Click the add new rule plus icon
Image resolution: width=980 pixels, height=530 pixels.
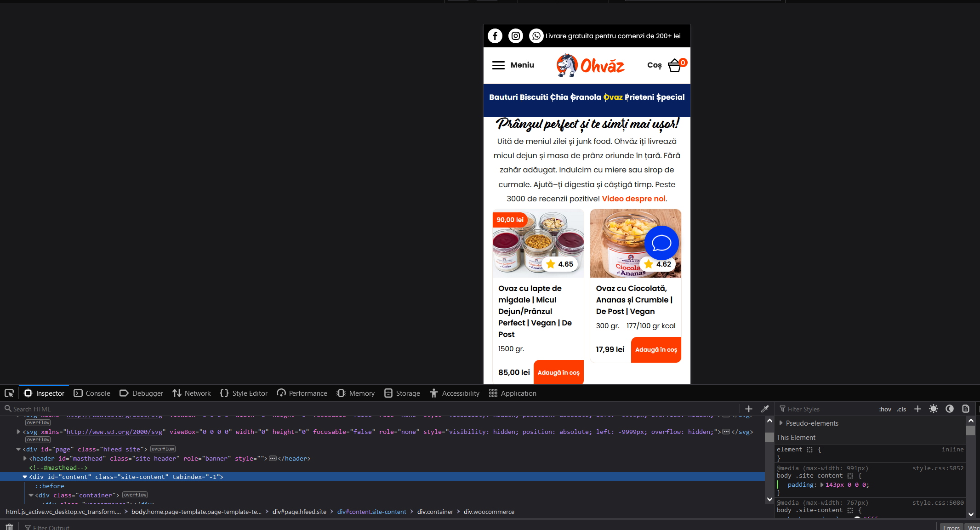917,409
